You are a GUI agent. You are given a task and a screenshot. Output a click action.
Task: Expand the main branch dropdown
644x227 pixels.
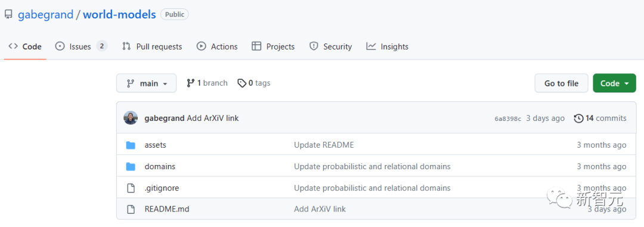pyautogui.click(x=146, y=83)
